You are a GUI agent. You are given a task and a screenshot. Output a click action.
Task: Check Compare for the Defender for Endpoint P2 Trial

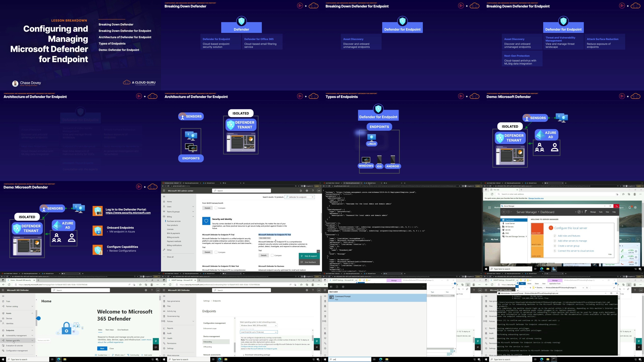(272, 255)
